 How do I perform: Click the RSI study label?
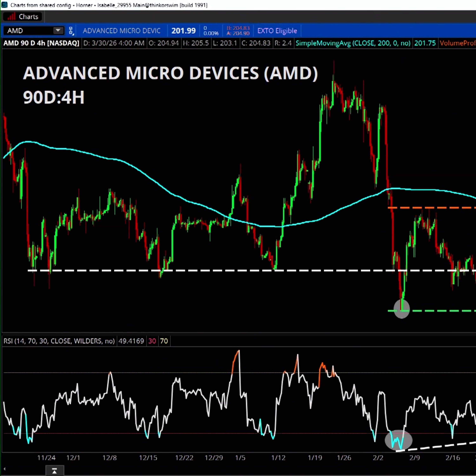[59, 341]
